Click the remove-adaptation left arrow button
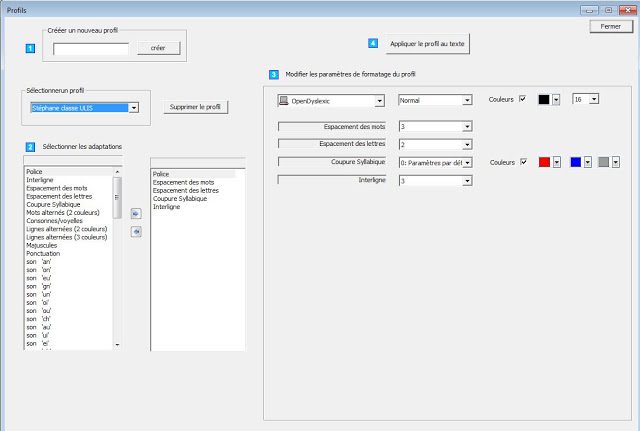Viewport: 640px width, 431px height. point(136,232)
